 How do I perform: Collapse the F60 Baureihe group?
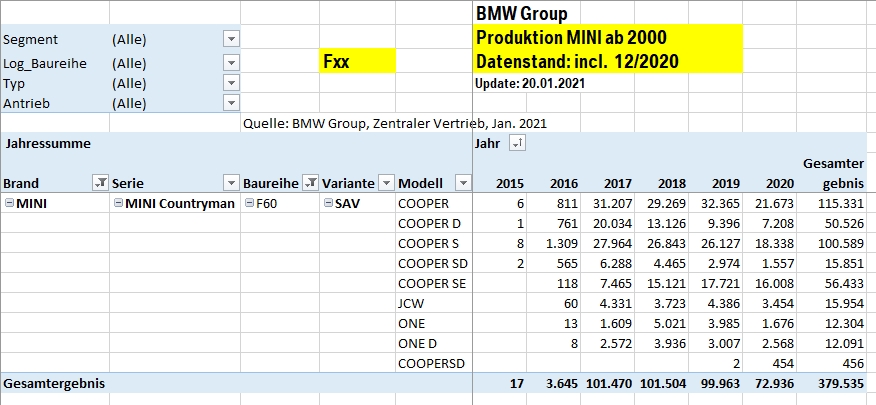(x=250, y=203)
